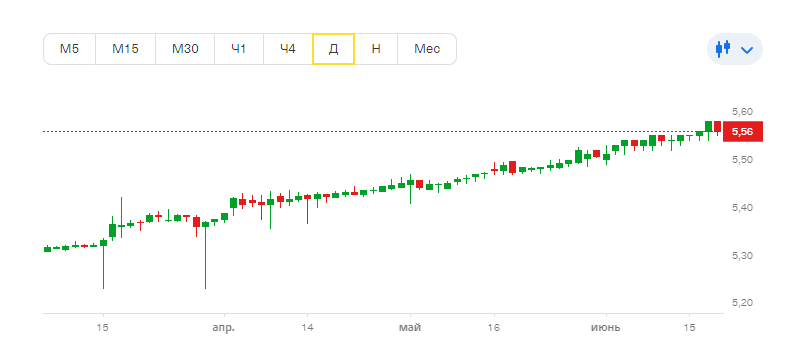Select the M5 timeframe tab
The height and width of the screenshot is (361, 797).
[x=70, y=49]
